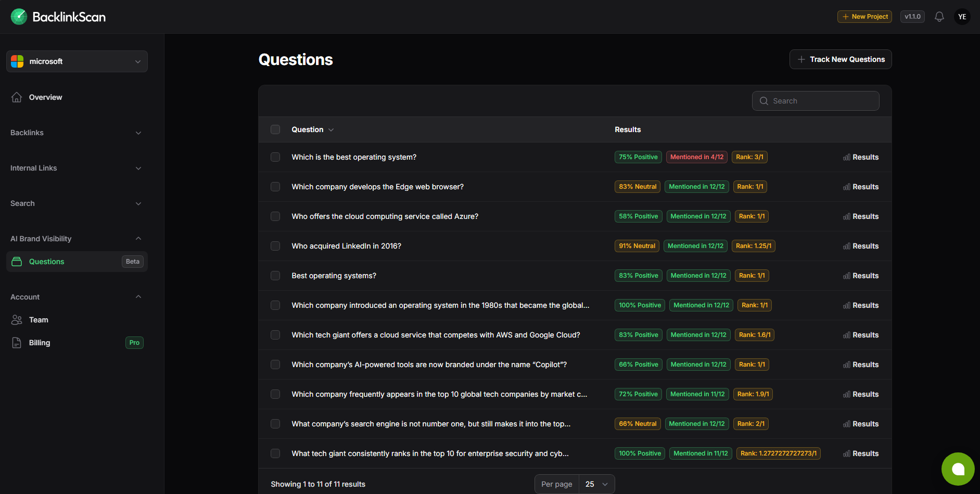This screenshot has height=494, width=980.
Task: Check the search engine question row
Action: [275, 424]
